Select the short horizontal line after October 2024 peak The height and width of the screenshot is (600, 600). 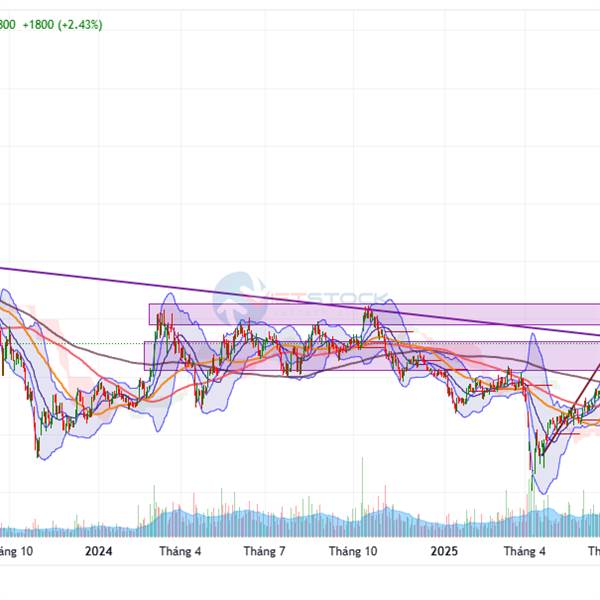397,330
